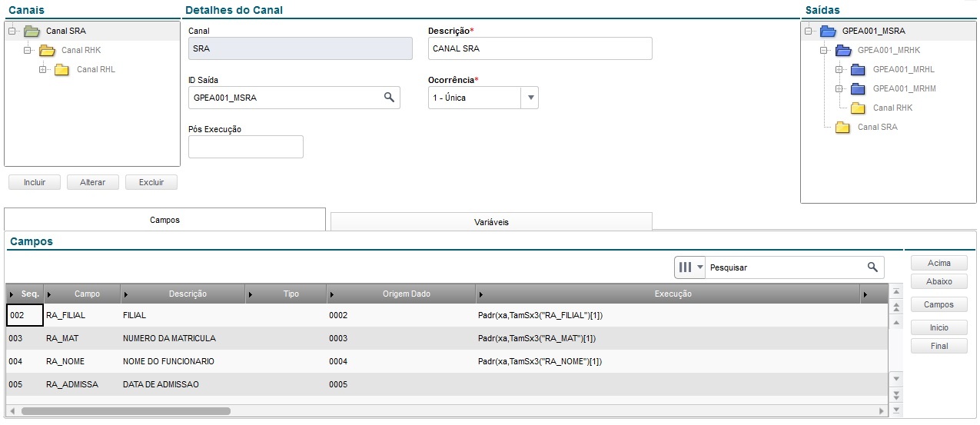Open the Ocorrência dropdown arrow
The width and height of the screenshot is (980, 425).
click(530, 98)
